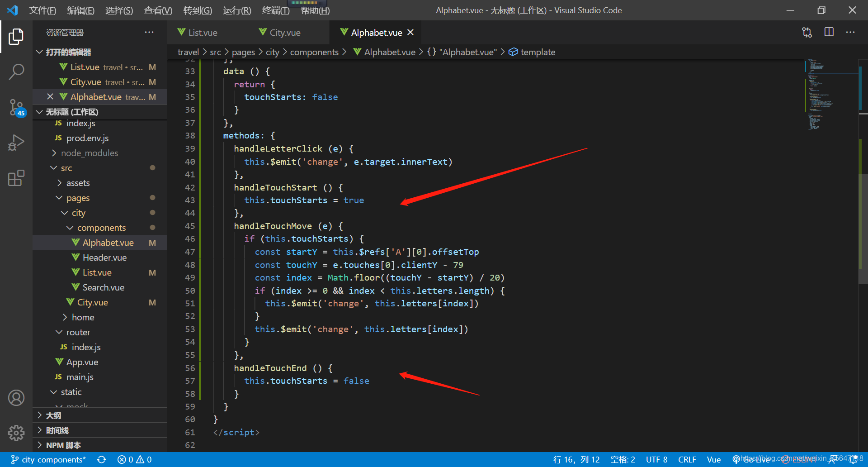
Task: Switch the city-components git branch
Action: pyautogui.click(x=48, y=460)
